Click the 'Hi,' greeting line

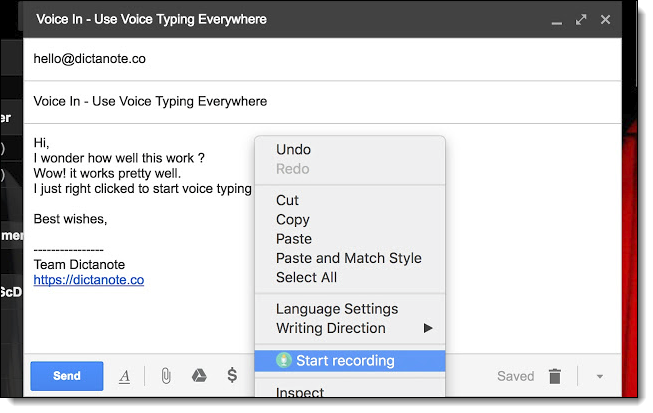[41, 143]
